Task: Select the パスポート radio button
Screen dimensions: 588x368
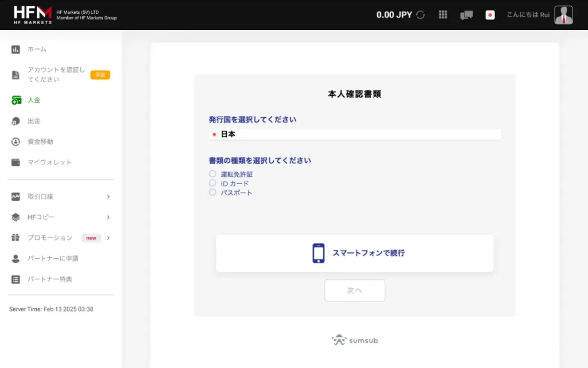Action: (212, 192)
